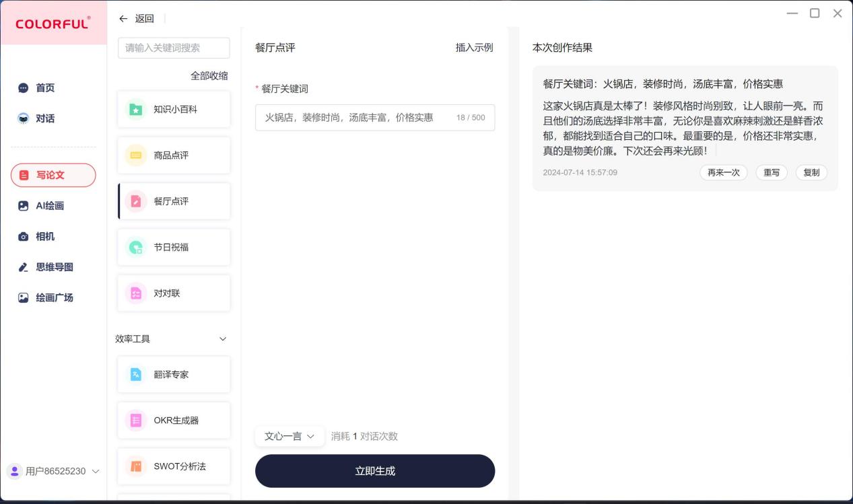853x504 pixels.
Task: Switch to 绘画广场 in sidebar
Action: click(x=53, y=297)
